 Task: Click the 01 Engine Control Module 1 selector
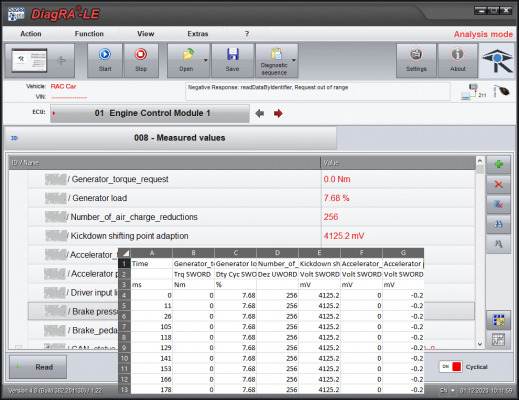pos(150,113)
